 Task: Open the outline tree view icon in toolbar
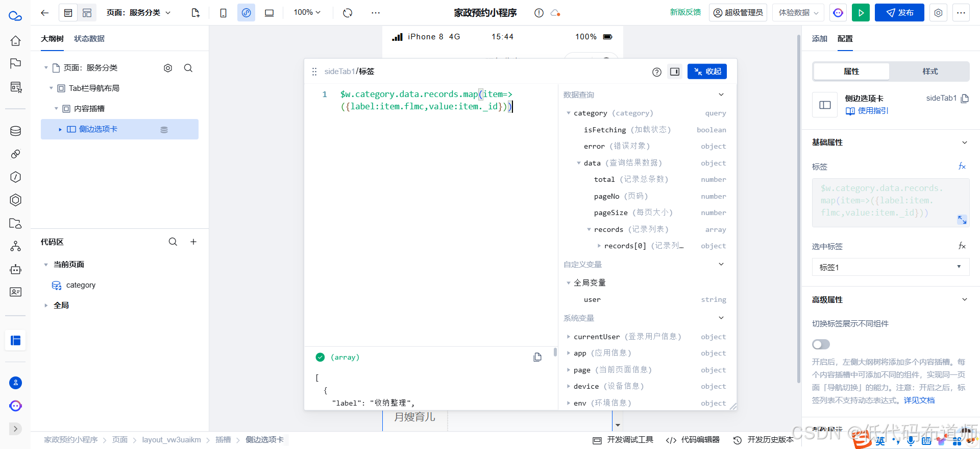(x=68, y=13)
